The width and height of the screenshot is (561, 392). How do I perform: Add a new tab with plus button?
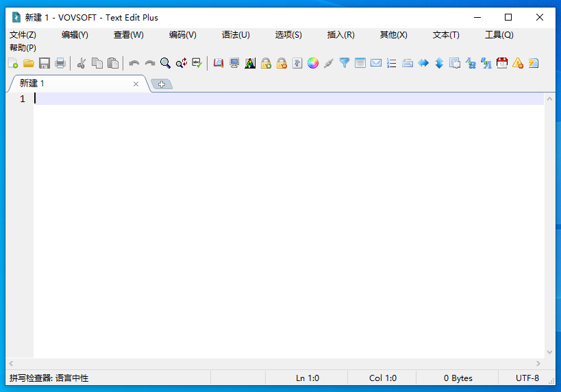click(x=162, y=84)
